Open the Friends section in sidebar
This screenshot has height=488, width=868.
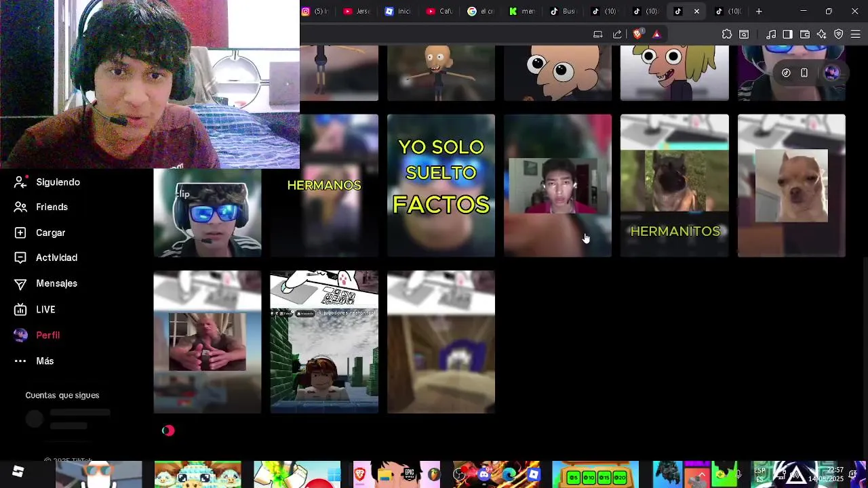(41, 207)
